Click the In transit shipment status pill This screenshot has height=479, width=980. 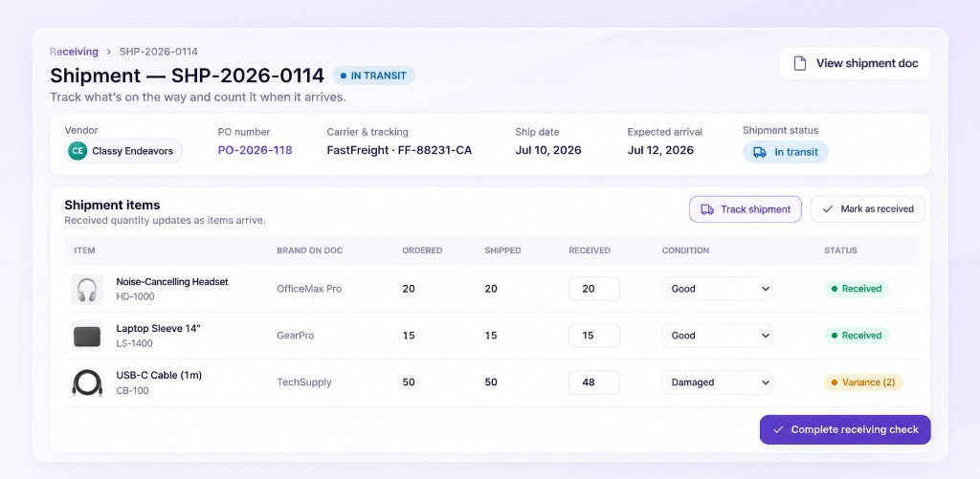click(x=786, y=152)
